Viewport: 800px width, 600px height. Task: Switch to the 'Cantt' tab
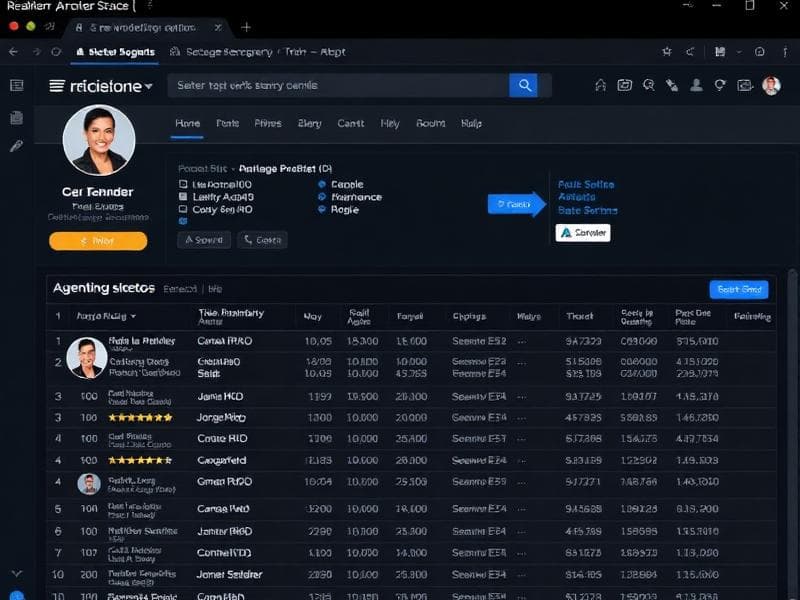coord(351,123)
